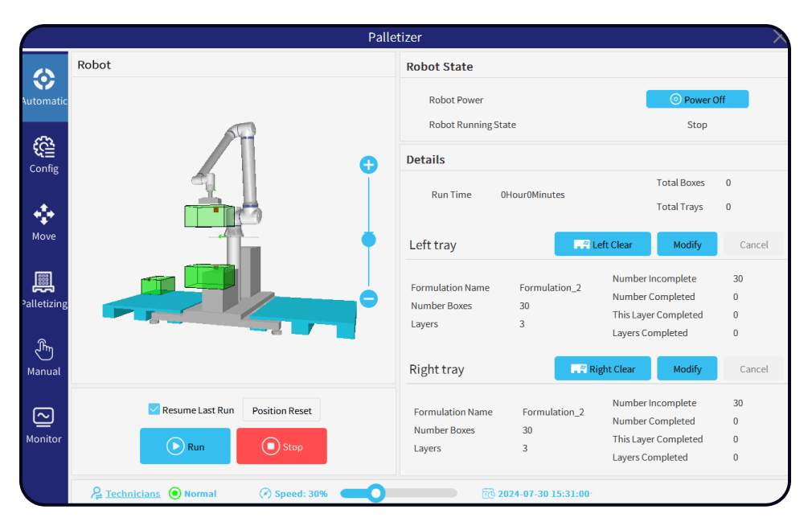This screenshot has width=812, height=526.
Task: Open the Automatic mode sidebar icon
Action: tap(44, 80)
